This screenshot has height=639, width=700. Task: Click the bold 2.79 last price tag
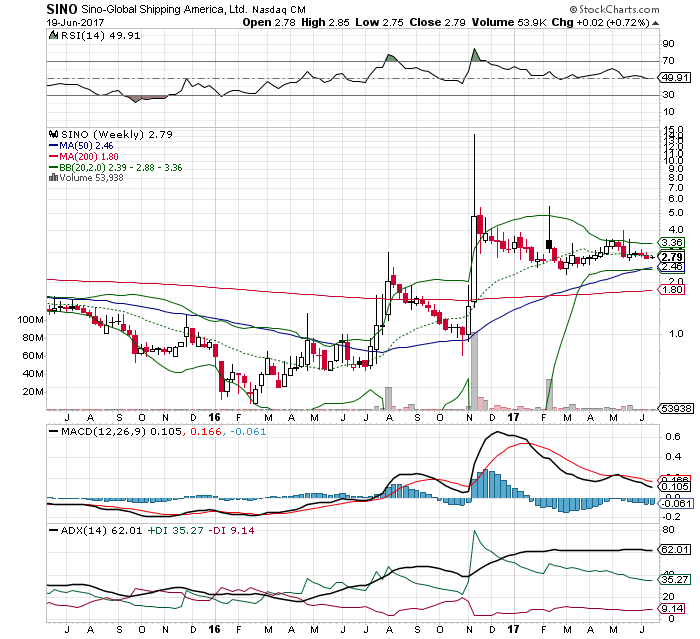672,257
